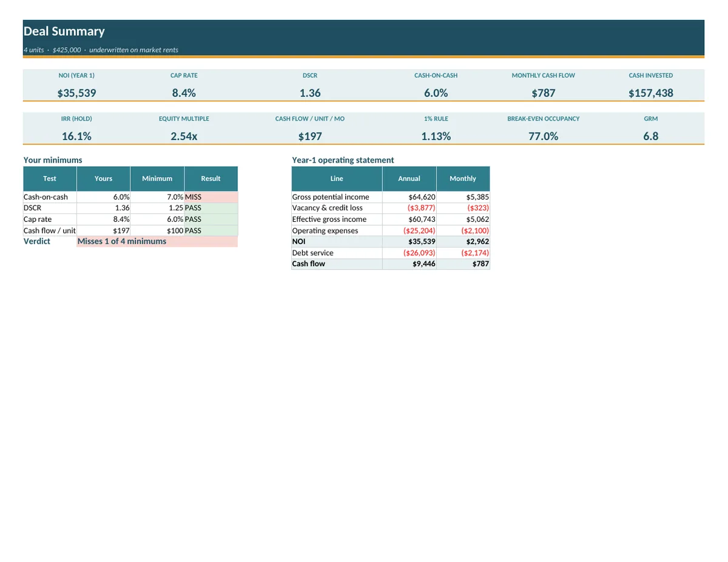
Task: Select the 'Result' column header
Action: [211, 179]
